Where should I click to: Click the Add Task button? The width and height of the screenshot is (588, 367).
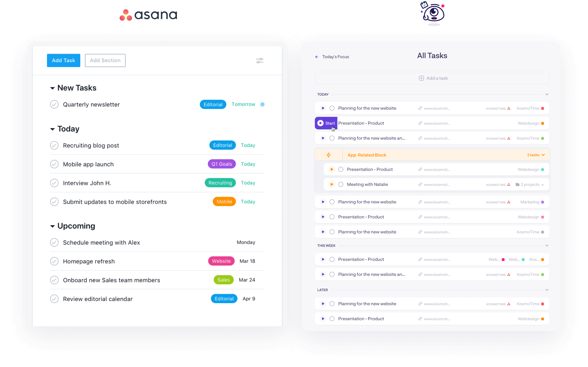coord(63,60)
